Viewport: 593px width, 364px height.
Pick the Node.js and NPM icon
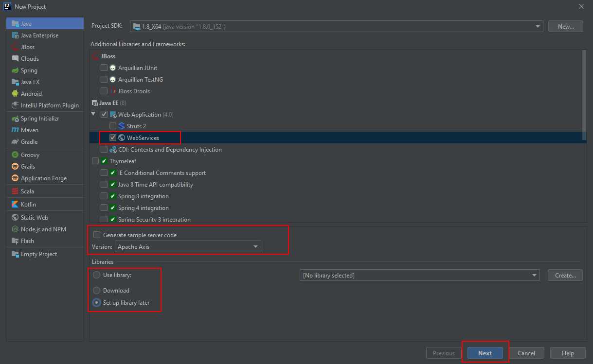click(15, 229)
